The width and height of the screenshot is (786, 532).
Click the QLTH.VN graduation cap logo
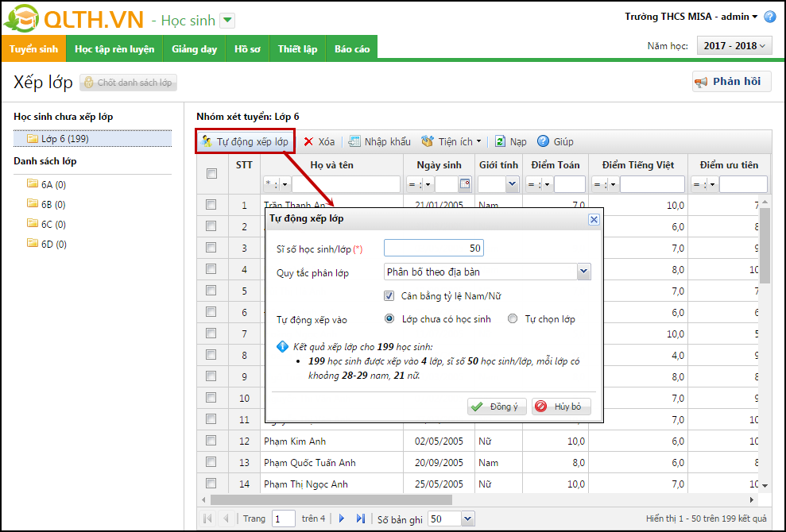point(21,18)
